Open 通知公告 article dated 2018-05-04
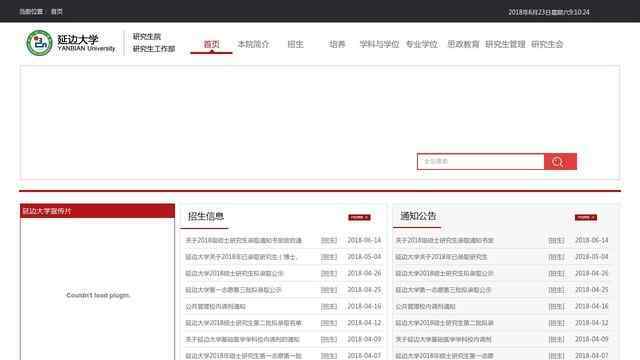Image resolution: width=640 pixels, height=360 pixels. 441,257
